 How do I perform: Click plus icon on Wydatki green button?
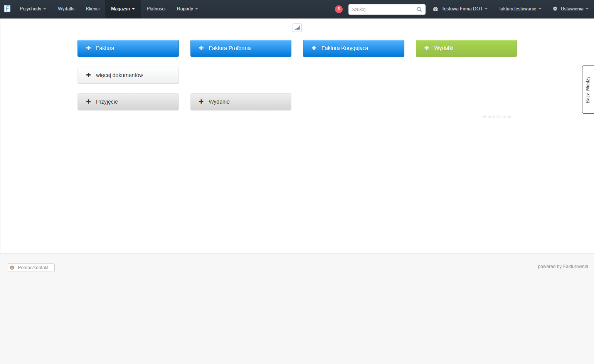427,48
